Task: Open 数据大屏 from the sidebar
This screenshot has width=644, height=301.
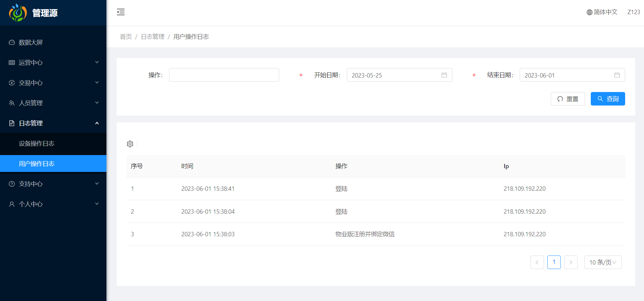Action: coord(53,42)
